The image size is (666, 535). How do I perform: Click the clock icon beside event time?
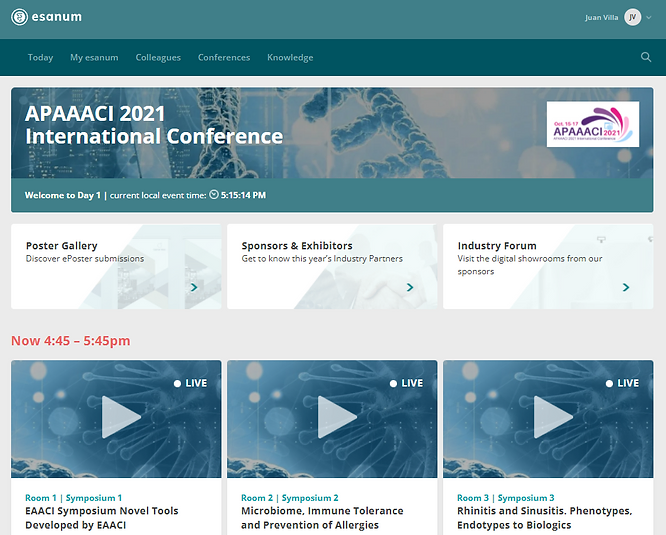[x=214, y=194]
